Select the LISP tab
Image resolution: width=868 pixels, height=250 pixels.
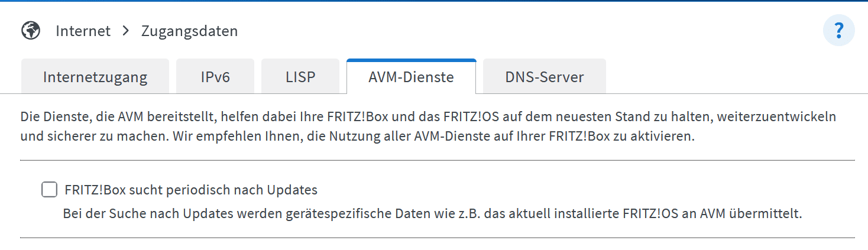pos(300,77)
